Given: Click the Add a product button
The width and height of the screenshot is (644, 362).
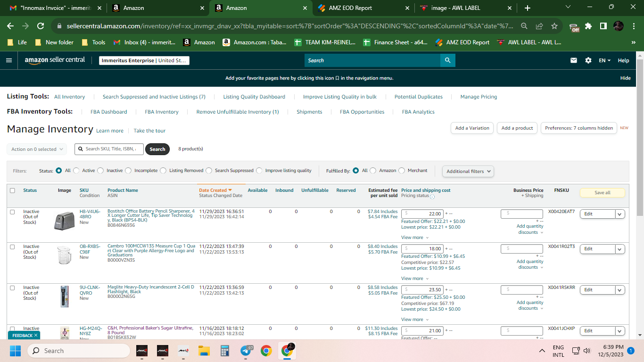Looking at the screenshot, I should 517,128.
